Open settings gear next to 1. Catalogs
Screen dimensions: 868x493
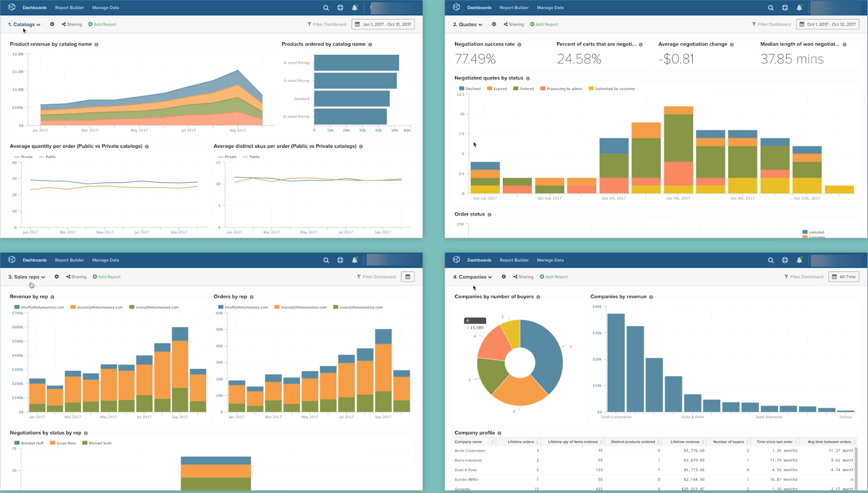click(52, 24)
